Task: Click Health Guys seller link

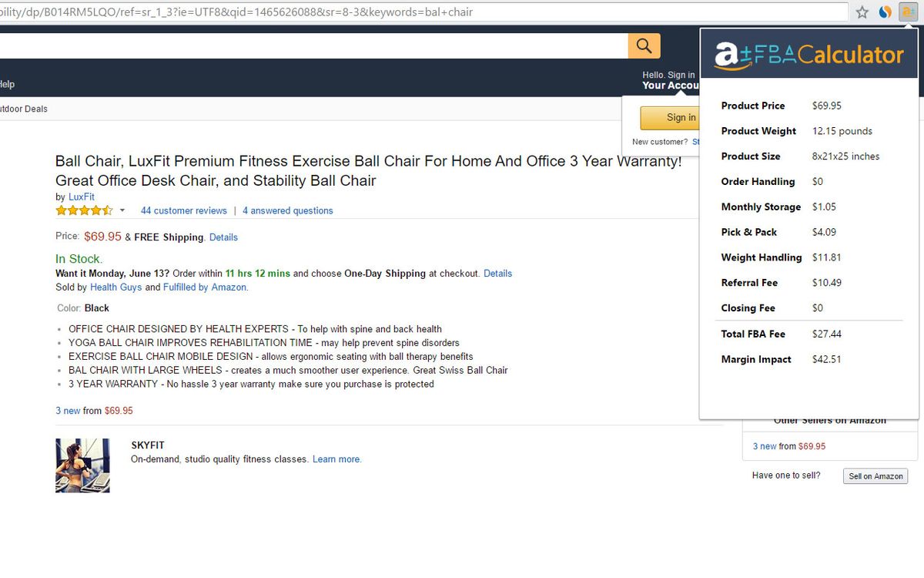Action: 115,287
